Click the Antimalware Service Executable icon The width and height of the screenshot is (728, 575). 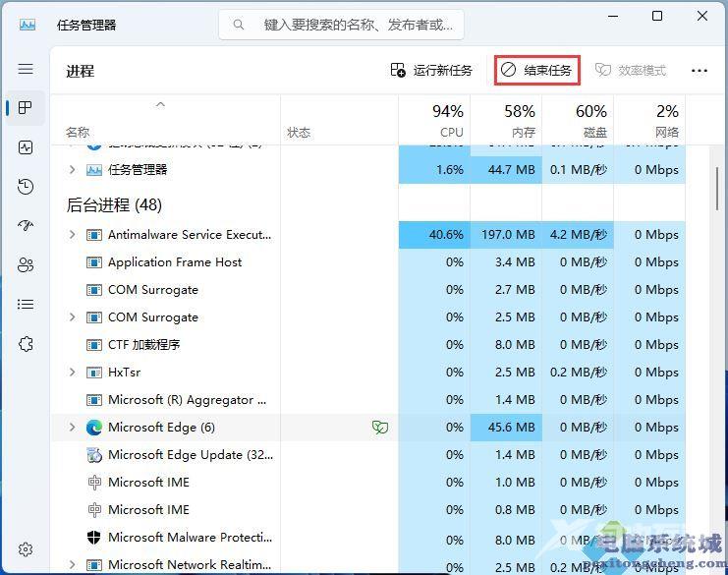pyautogui.click(x=94, y=235)
